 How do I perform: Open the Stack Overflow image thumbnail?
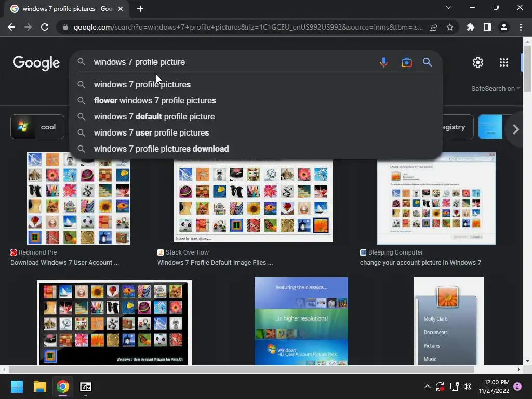(x=254, y=200)
